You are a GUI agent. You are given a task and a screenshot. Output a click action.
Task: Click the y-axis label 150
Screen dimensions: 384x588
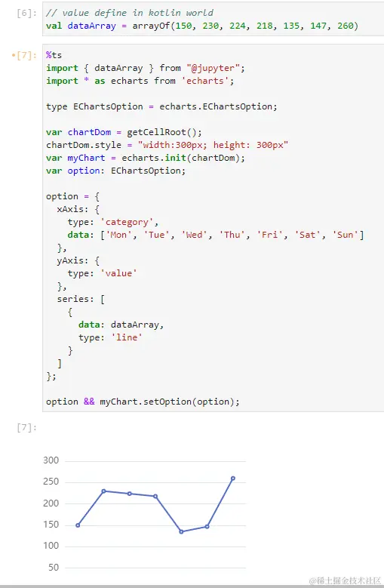51,525
